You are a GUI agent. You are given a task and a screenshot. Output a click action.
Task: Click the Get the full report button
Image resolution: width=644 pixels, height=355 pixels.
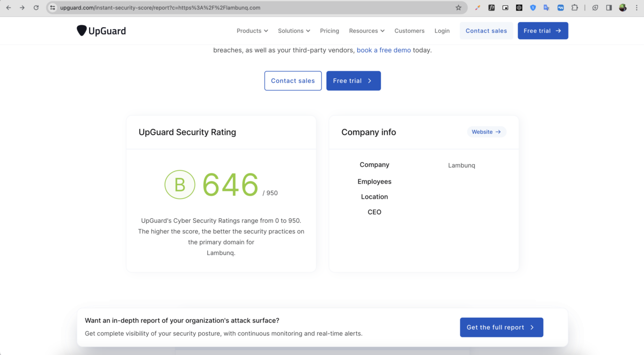tap(501, 327)
